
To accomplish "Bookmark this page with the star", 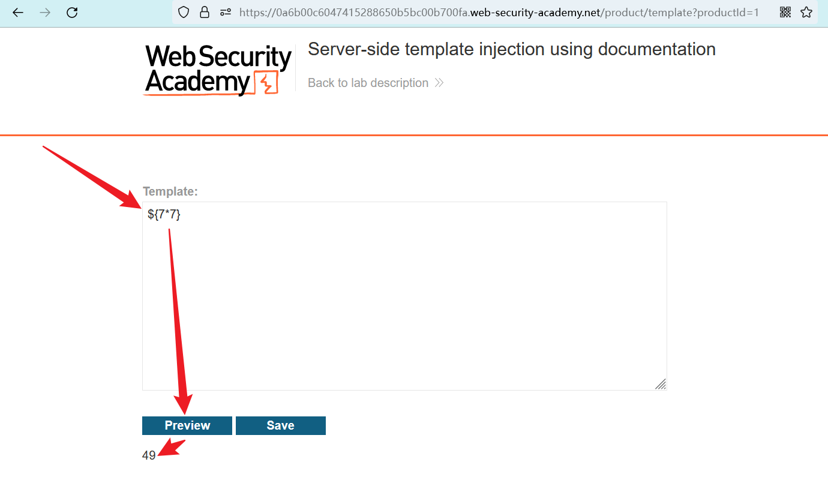I will click(806, 12).
